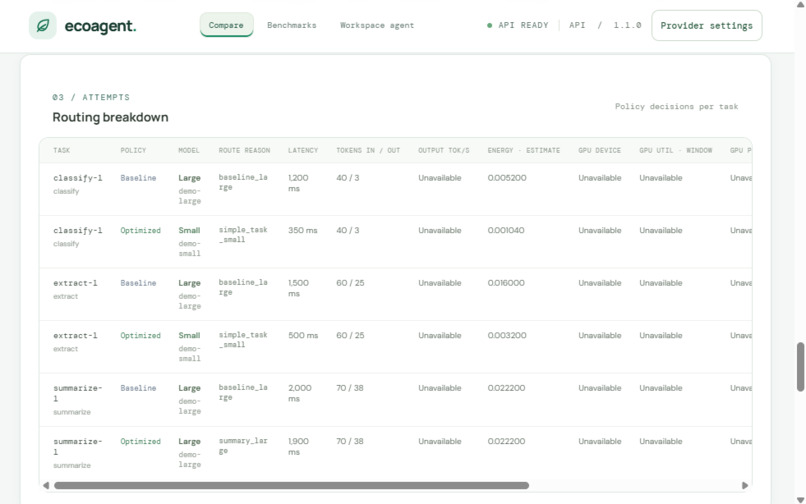Open the Compare tab
Image resolution: width=806 pixels, height=504 pixels.
point(226,25)
